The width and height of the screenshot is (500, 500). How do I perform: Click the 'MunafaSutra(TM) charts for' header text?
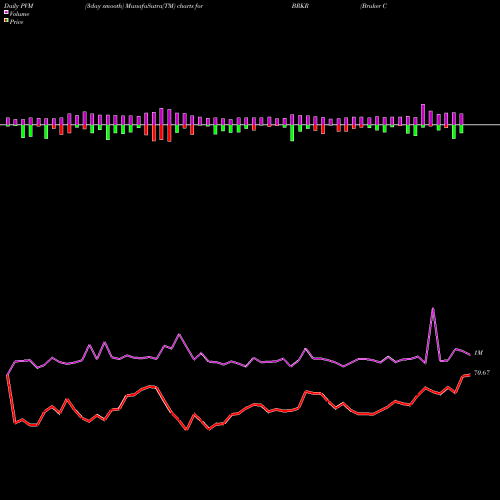[x=164, y=6]
